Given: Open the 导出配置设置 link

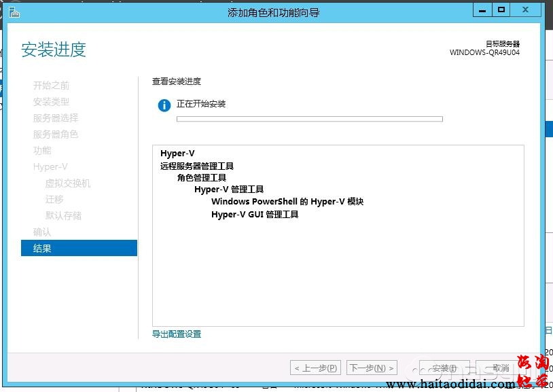Looking at the screenshot, I should tap(177, 334).
